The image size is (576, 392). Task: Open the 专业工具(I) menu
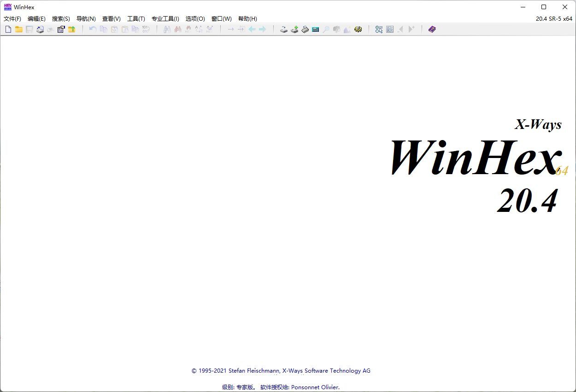(165, 18)
